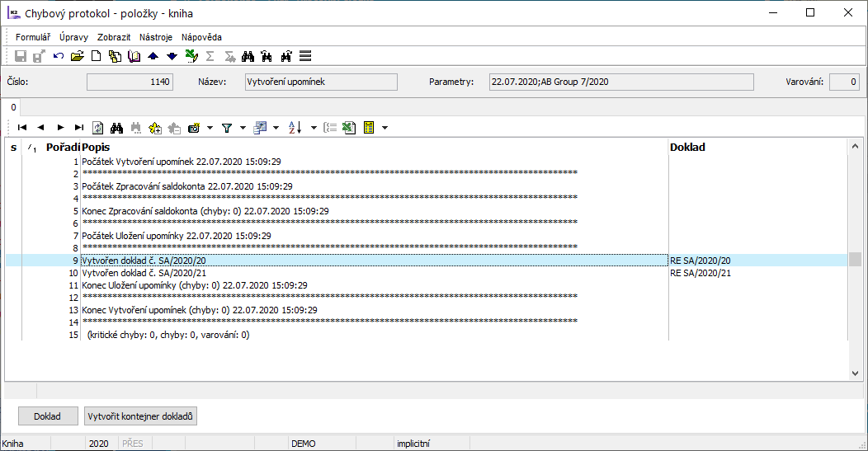Click the binoculars search icon in grid toolbar
The width and height of the screenshot is (868, 451).
pos(116,128)
